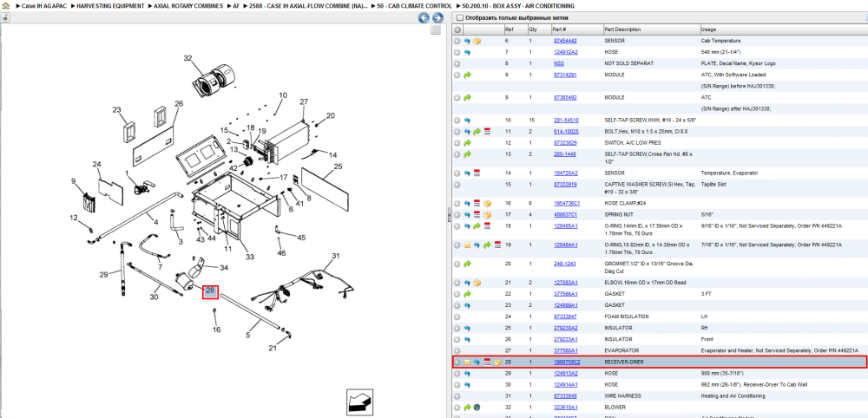Click the red list icon in SPRING NUT row

coord(477,214)
